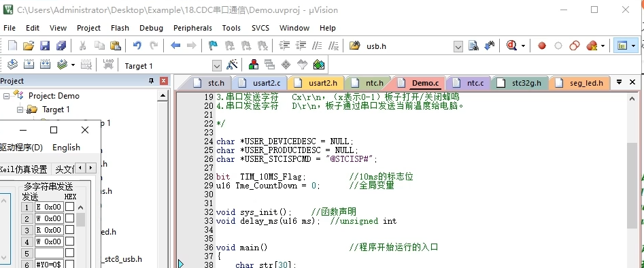Click the Manage Run-Time Environment green icon
The image size is (644, 268).
319,65
